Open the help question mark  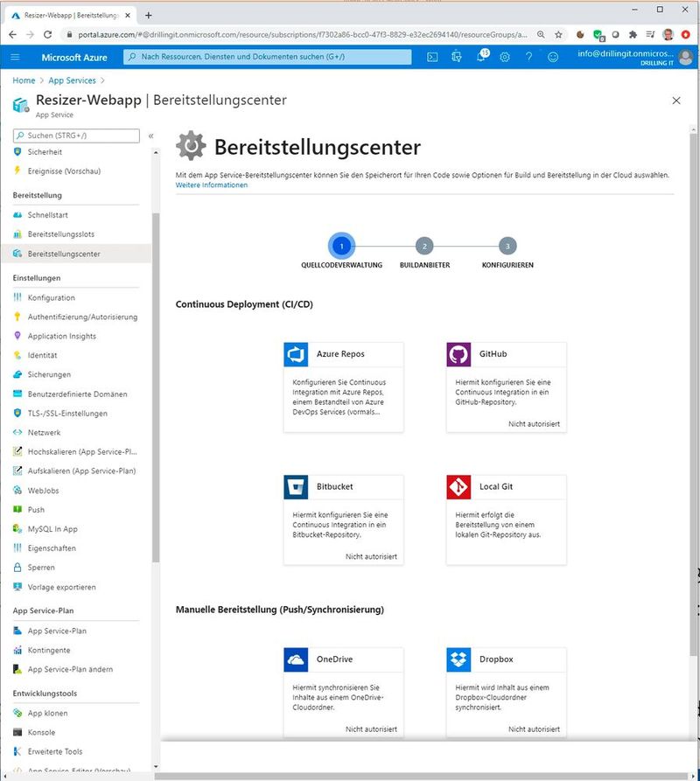point(528,57)
